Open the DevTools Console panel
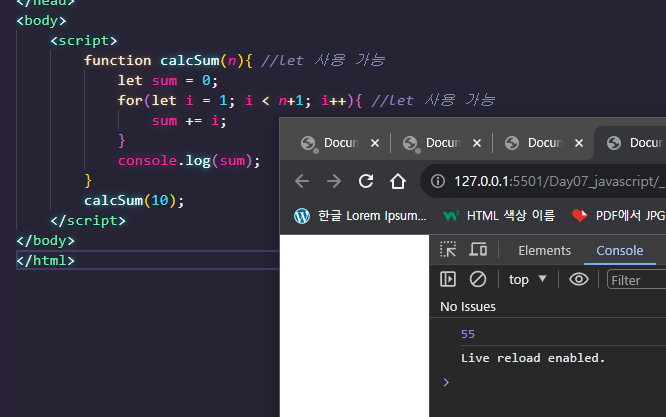The image size is (666, 417). [x=619, y=251]
